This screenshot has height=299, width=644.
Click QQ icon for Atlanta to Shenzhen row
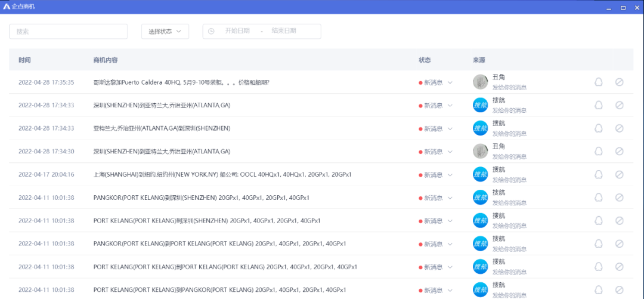tap(599, 128)
